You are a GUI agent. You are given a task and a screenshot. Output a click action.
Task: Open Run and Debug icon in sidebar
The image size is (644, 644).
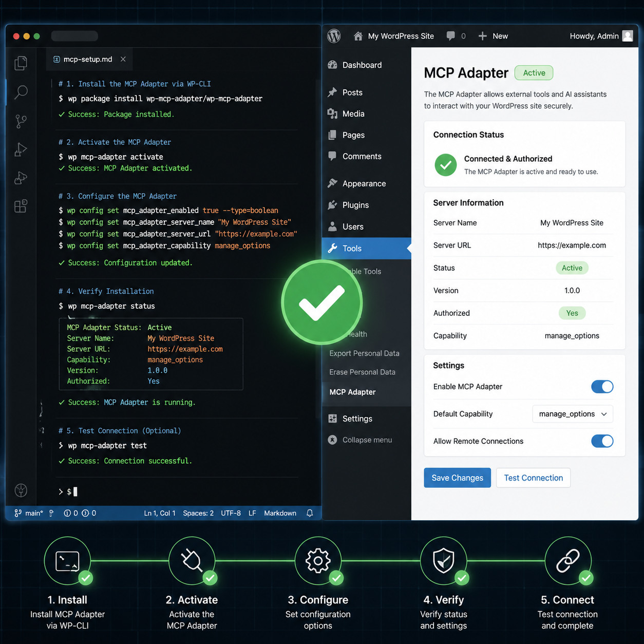(x=21, y=149)
